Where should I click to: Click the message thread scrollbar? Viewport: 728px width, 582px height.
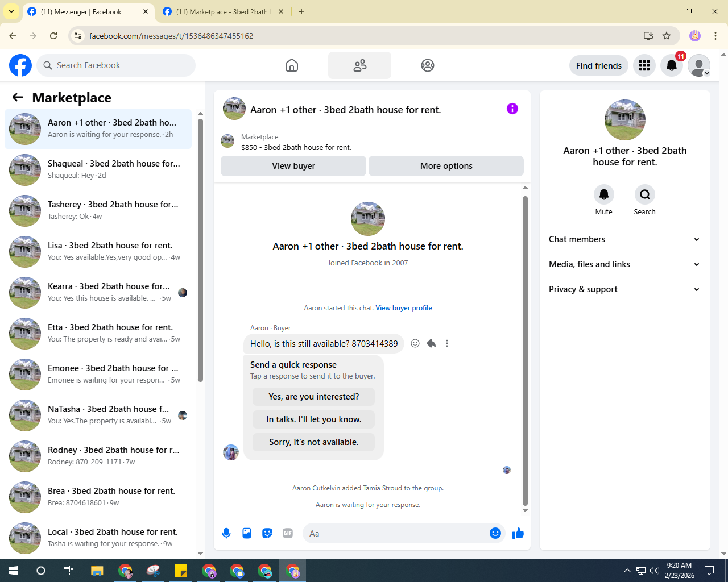[525, 350]
